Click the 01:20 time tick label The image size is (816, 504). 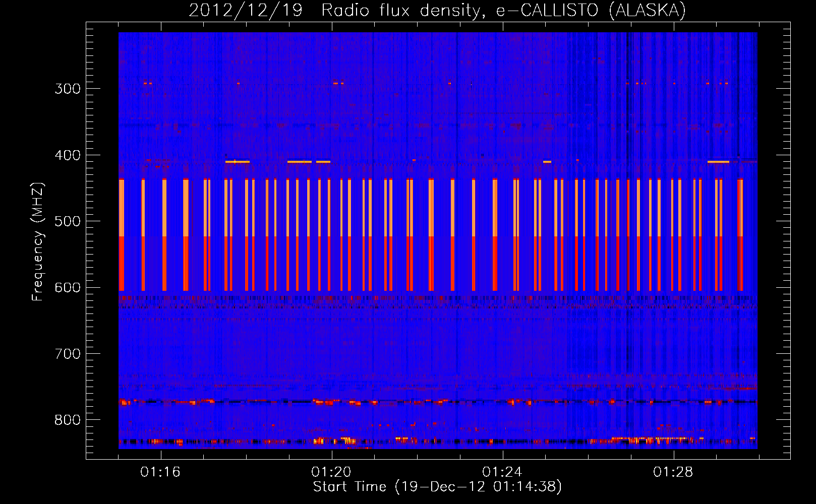click(x=331, y=472)
